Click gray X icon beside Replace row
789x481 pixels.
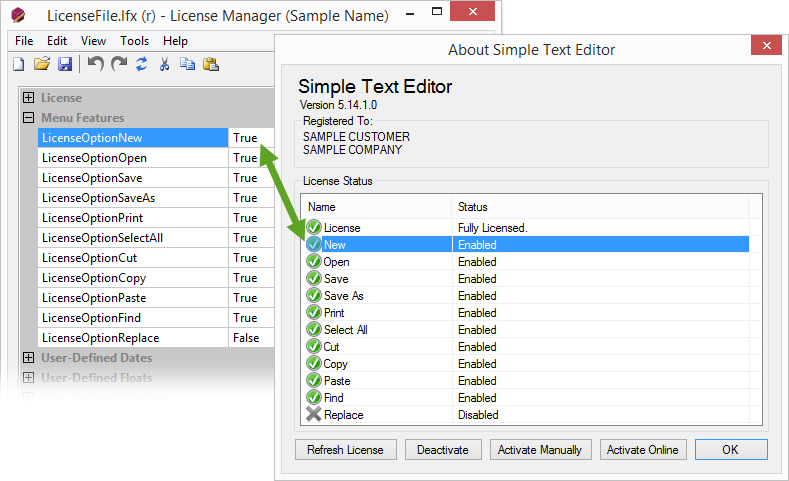click(x=313, y=415)
